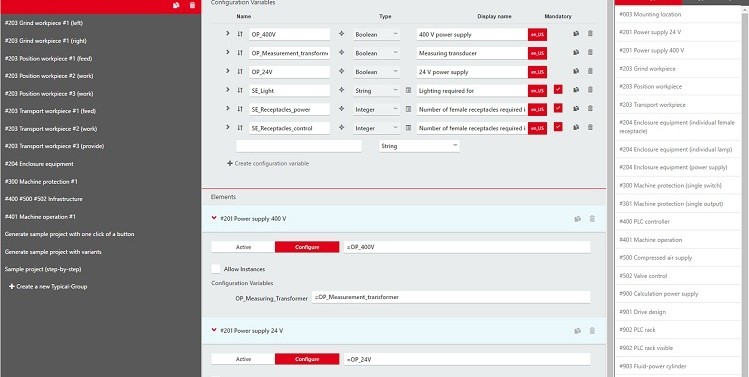749x377 pixels.
Task: Uncheck Mandatory for the SE_Light variable
Action: (558, 89)
